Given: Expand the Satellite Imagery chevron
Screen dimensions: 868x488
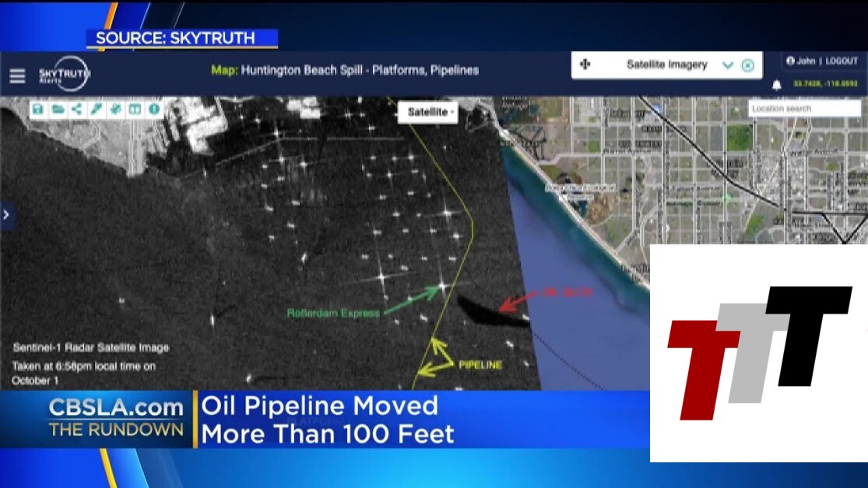Looking at the screenshot, I should (728, 65).
